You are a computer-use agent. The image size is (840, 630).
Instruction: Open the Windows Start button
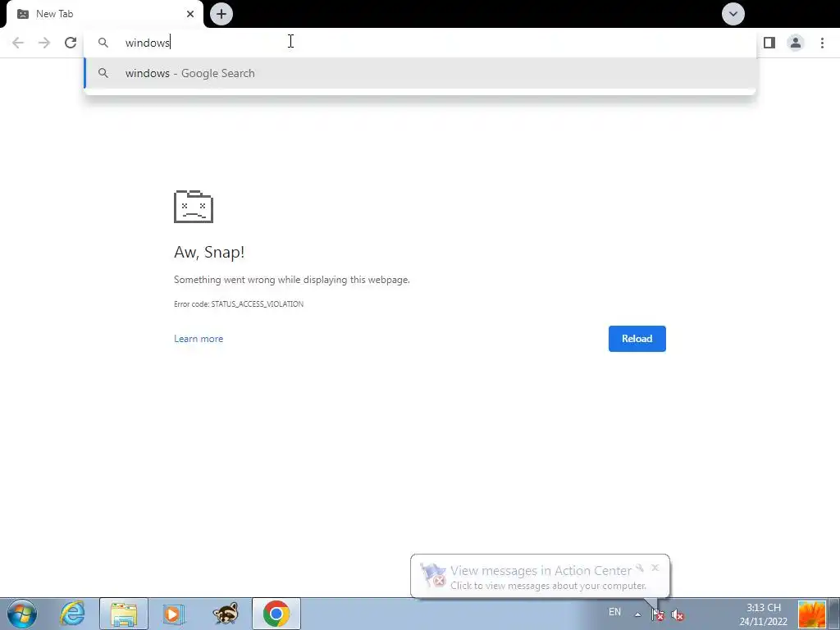click(x=22, y=614)
